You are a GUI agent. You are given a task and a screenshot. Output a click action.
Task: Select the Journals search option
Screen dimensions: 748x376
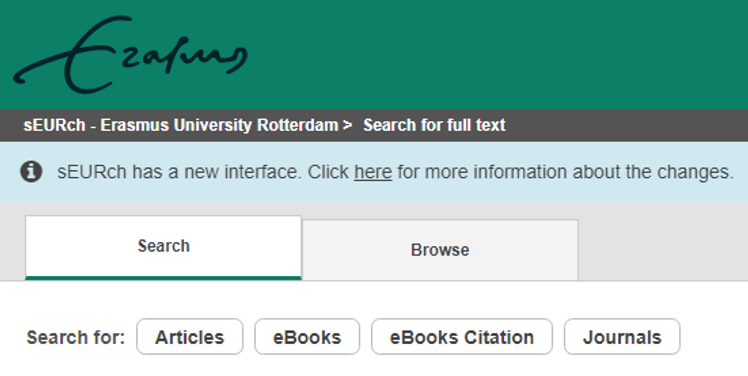click(622, 337)
